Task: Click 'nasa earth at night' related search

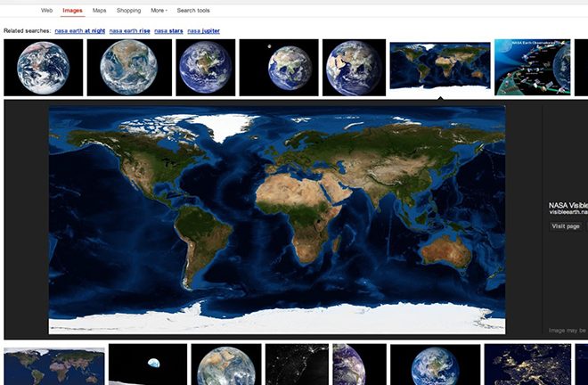Action: (78, 31)
